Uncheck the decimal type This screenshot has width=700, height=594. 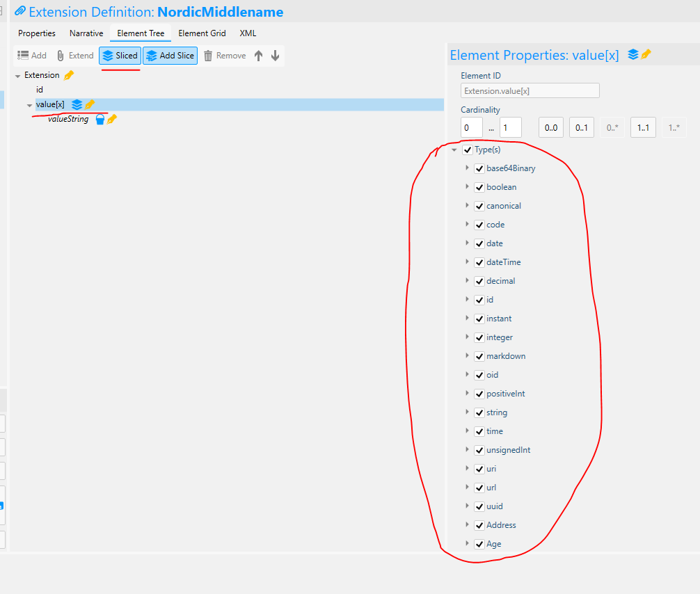[479, 281]
